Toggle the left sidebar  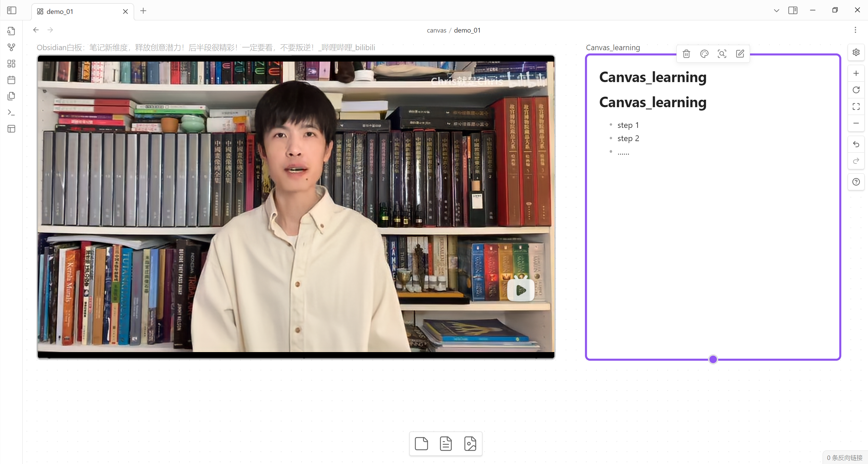pos(12,11)
